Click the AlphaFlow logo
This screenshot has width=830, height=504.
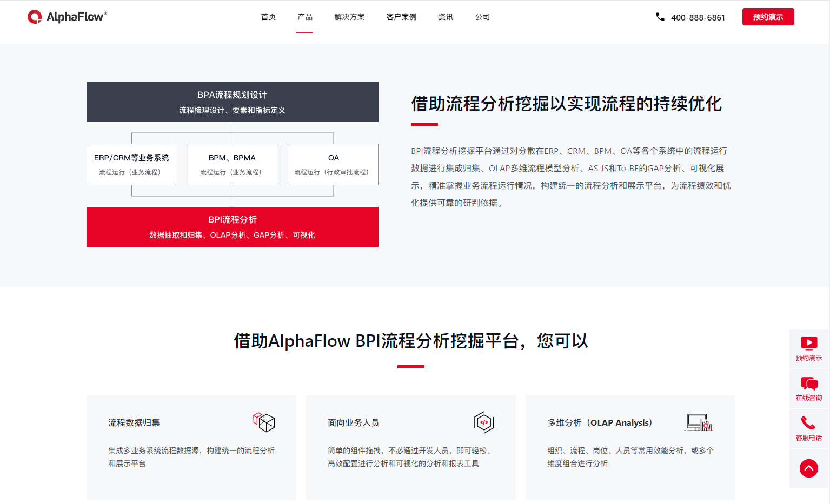pos(67,17)
